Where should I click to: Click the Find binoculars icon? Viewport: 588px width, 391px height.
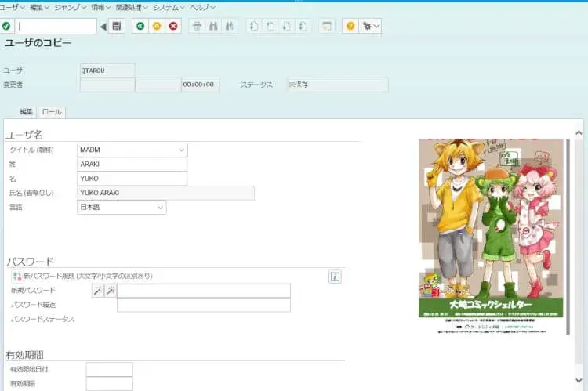pos(214,26)
